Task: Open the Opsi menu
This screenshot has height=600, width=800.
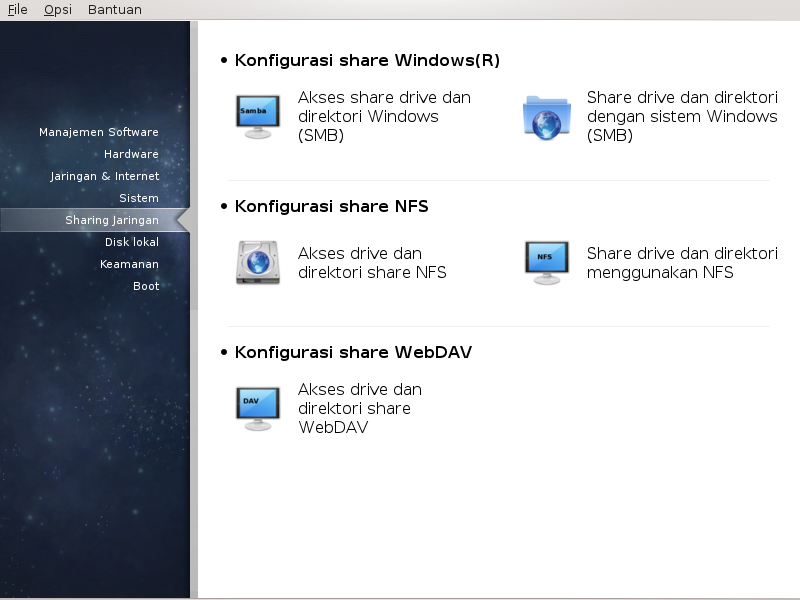Action: (x=58, y=10)
